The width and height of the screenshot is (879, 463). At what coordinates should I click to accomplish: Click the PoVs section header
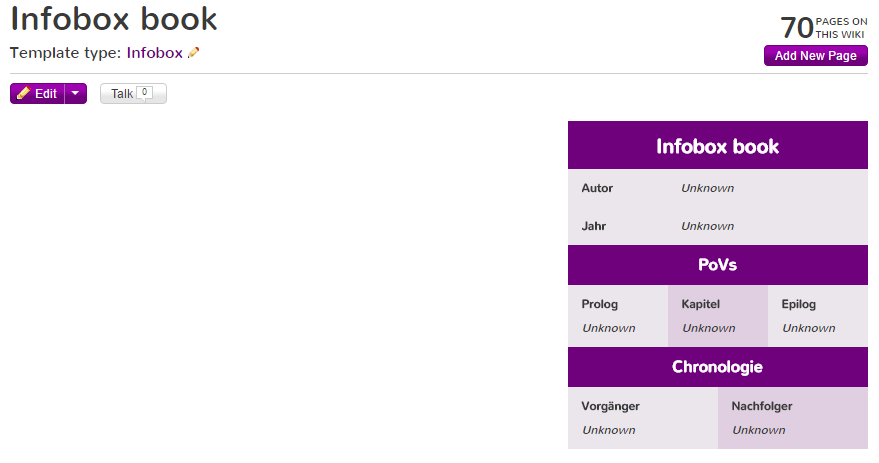coord(717,265)
